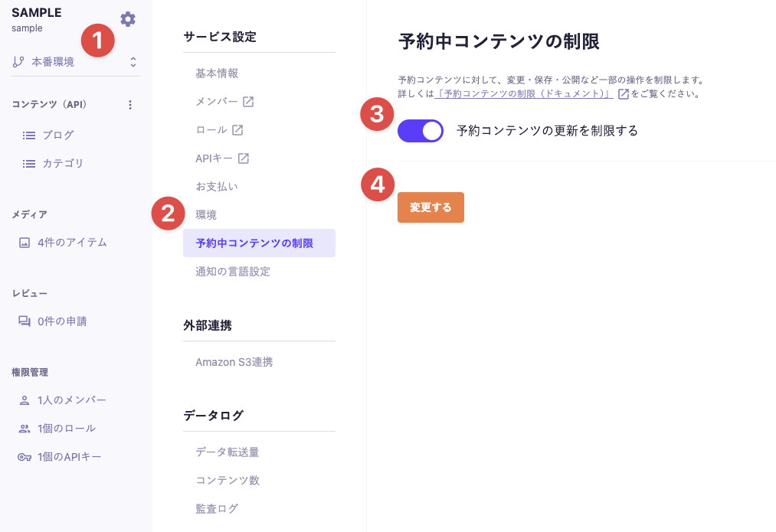Click the external-link icon next to APIキー
This screenshot has width=776, height=532.
pos(244,158)
